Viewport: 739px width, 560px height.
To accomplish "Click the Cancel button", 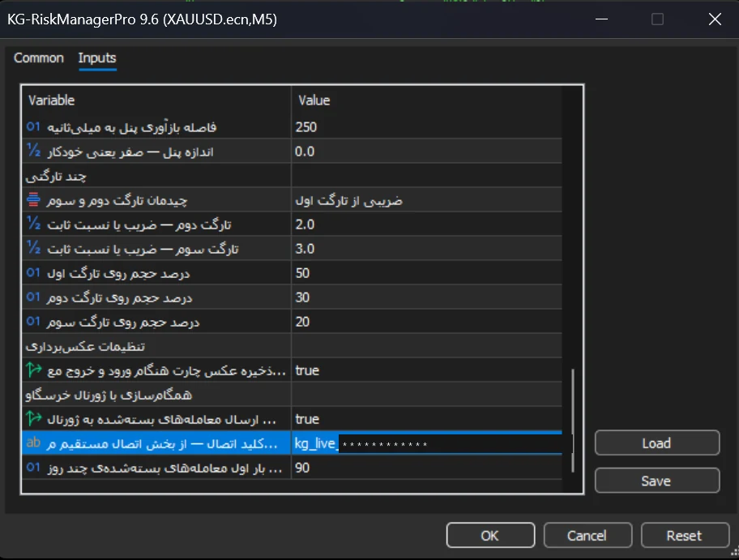I will coord(587,536).
